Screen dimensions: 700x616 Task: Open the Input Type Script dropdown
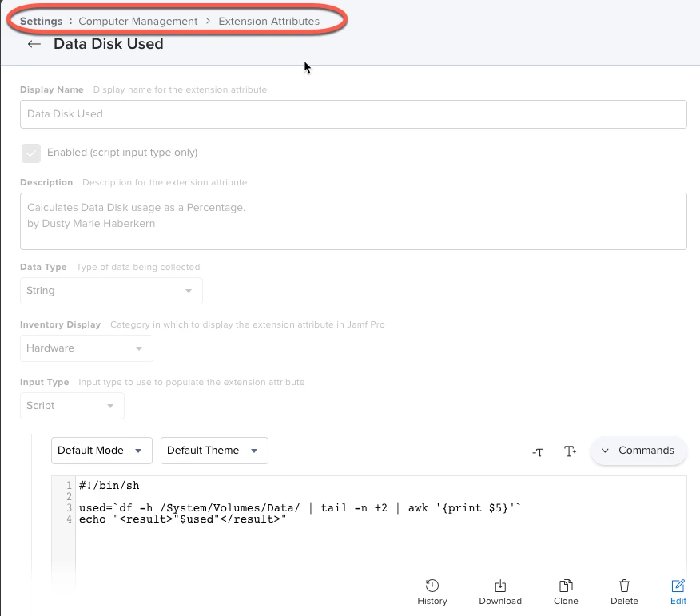(x=73, y=406)
